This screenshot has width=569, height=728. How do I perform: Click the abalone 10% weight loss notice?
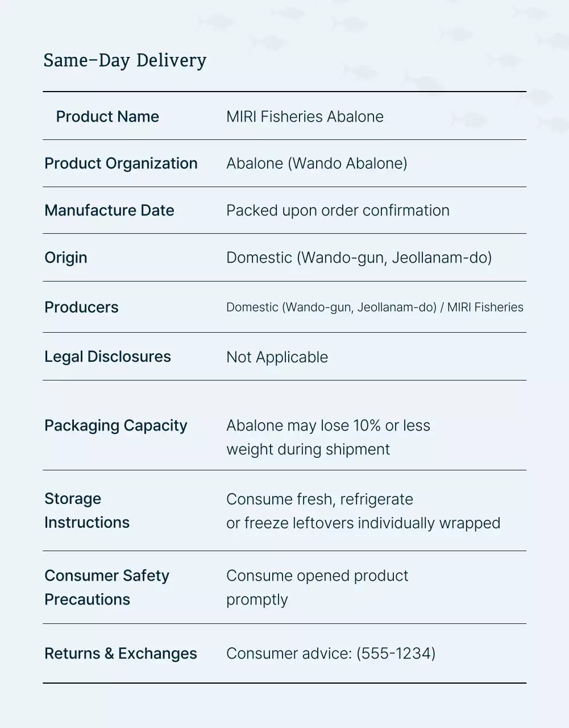(x=328, y=437)
